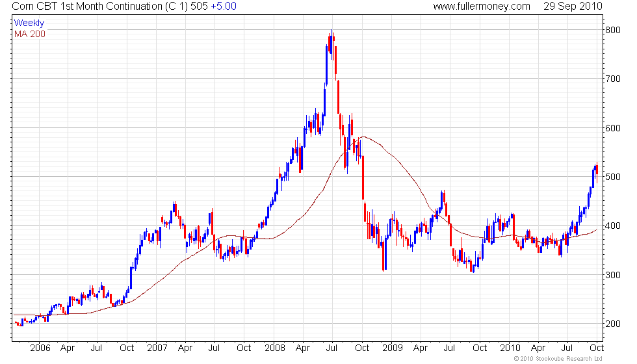Click the MA 200 legend label

[30, 34]
